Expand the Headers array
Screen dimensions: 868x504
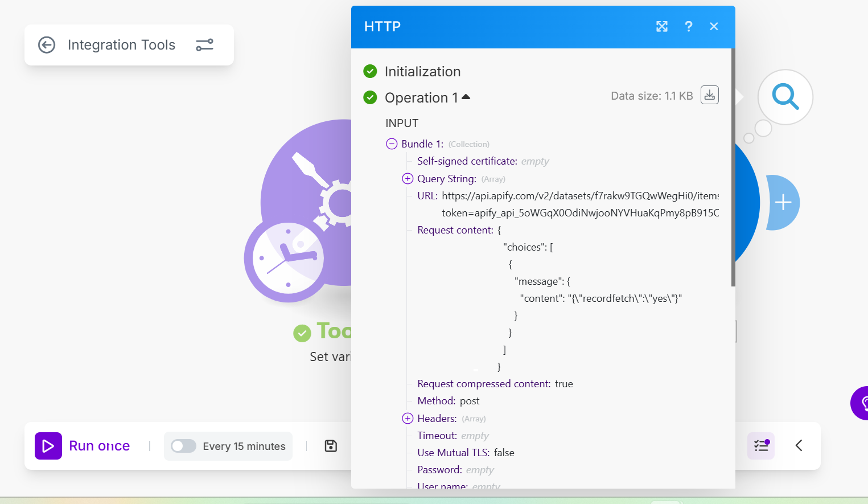(x=408, y=419)
